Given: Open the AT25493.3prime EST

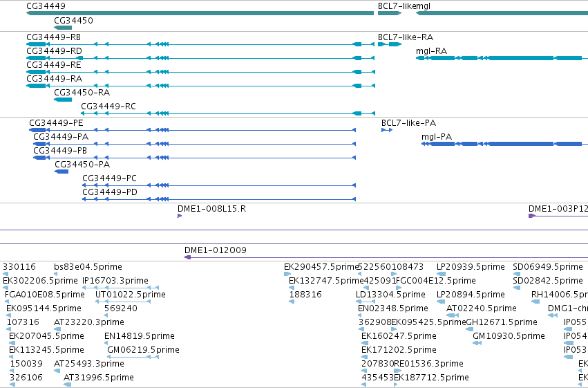Looking at the screenshot, I should point(89,364).
